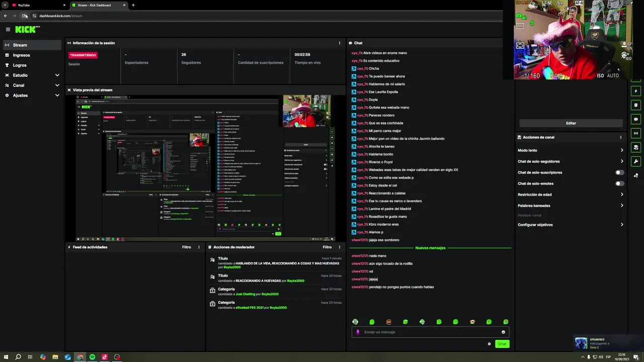Toggle Chat de solo-suscriptores switch
Screen dimensions: 644x362
(620, 172)
